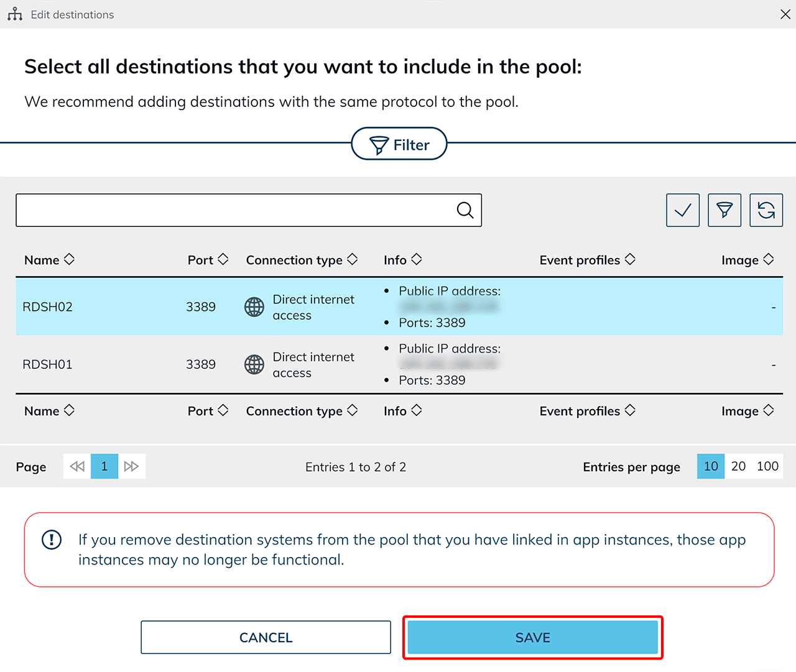Set entries per page to 20
The width and height of the screenshot is (796, 672).
tap(738, 466)
